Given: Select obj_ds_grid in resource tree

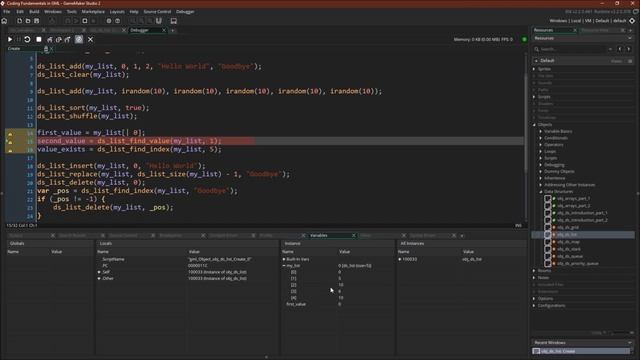Looking at the screenshot, I should click(568, 227).
